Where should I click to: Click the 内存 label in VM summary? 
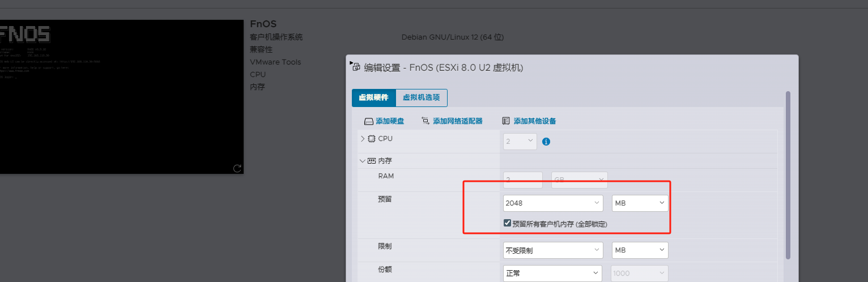(257, 87)
